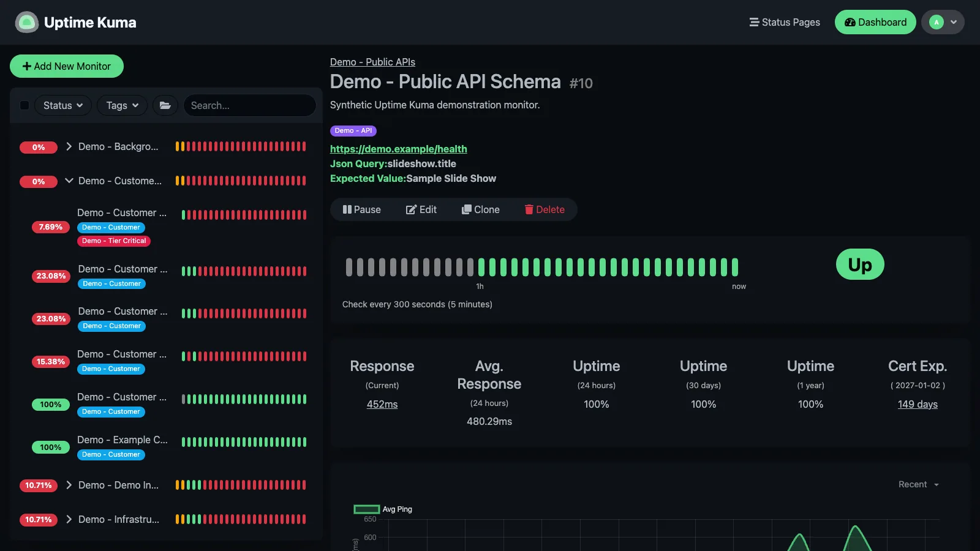Edit this monitor
980x551 pixels.
pyautogui.click(x=421, y=209)
